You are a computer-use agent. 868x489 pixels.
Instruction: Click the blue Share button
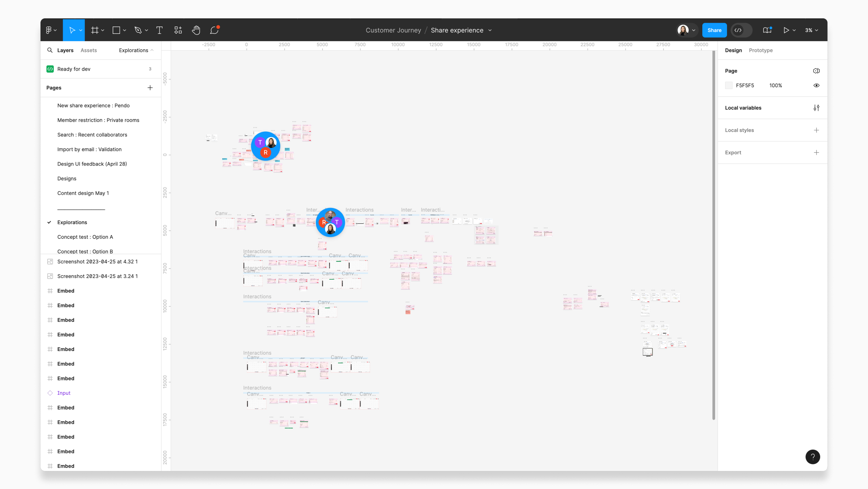point(714,30)
